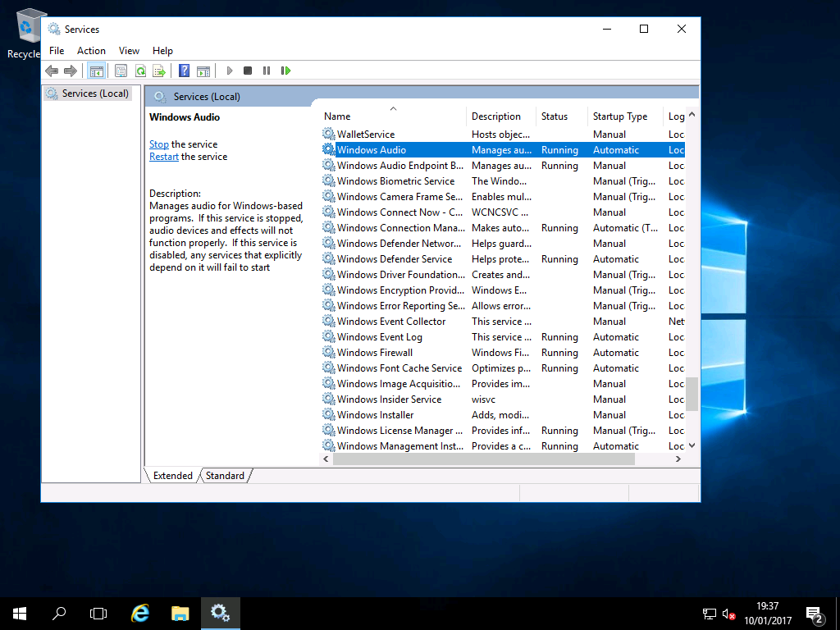The height and width of the screenshot is (630, 840).
Task: Select the Windows Biometric Service row
Action: [x=503, y=181]
